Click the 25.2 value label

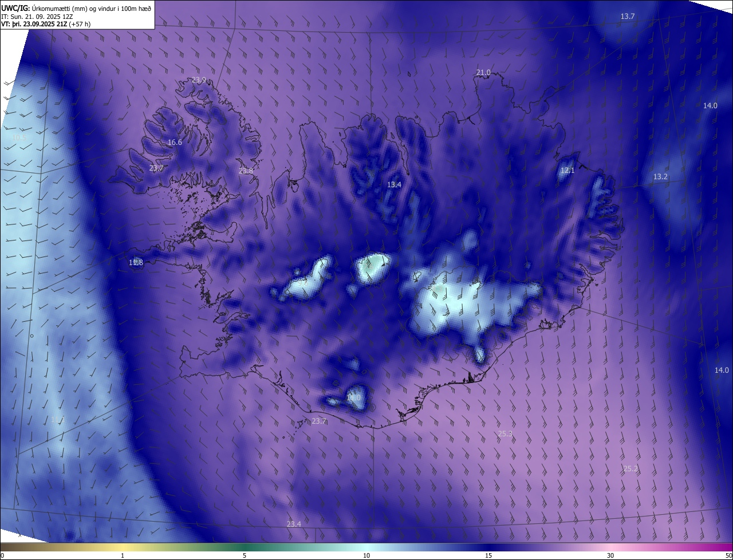point(630,469)
